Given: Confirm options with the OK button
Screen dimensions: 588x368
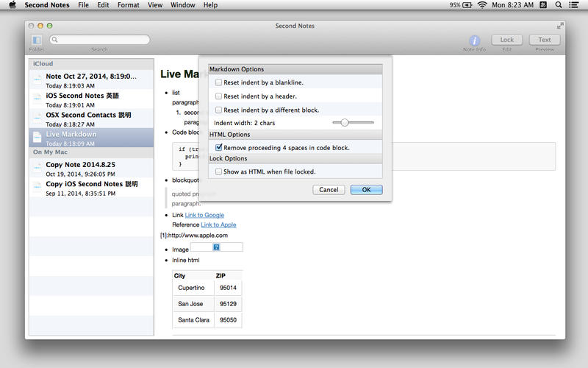Looking at the screenshot, I should 366,190.
